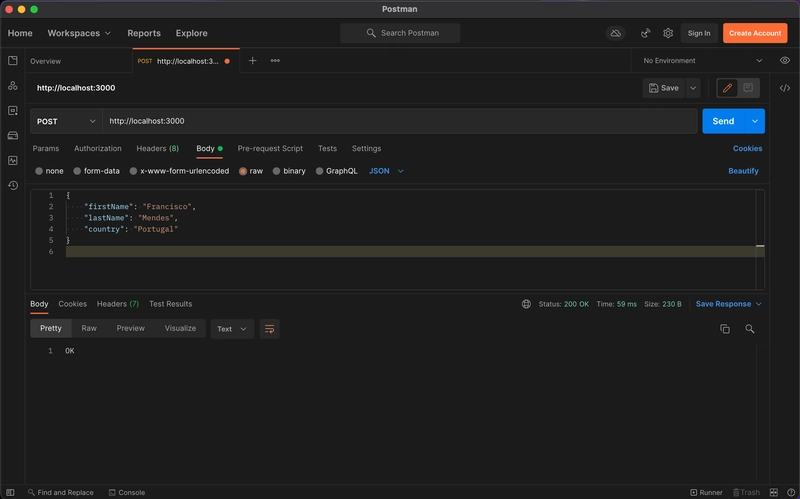The width and height of the screenshot is (800, 499).
Task: Copy response using the copy icon
Action: (725, 329)
